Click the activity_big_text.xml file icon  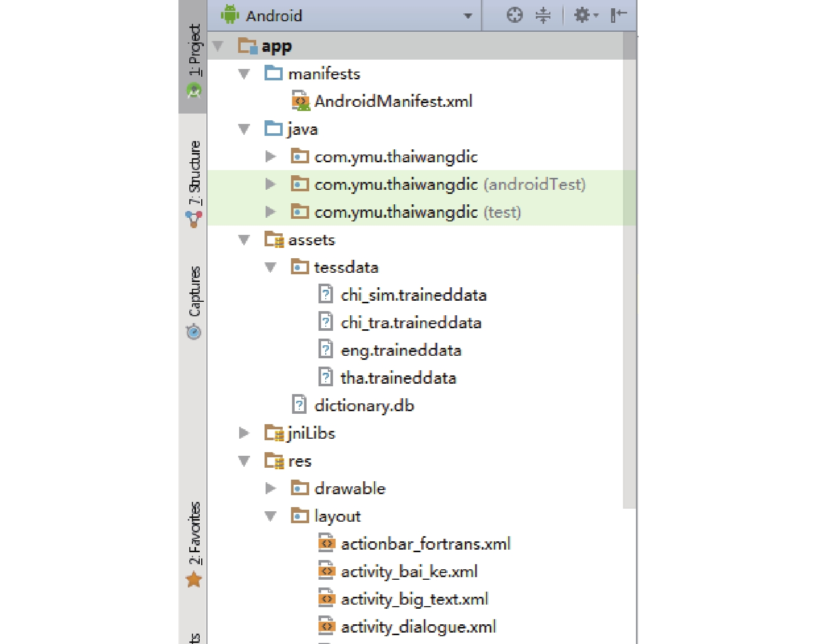pos(326,598)
